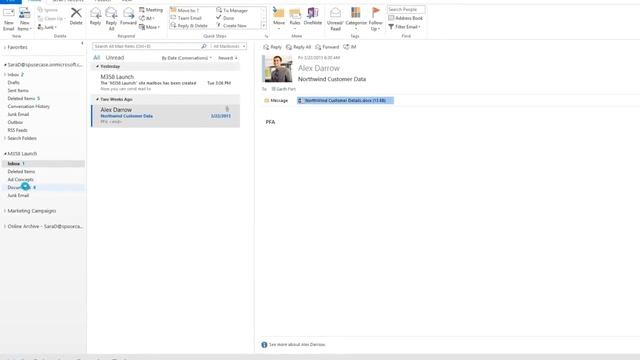The image size is (640, 360).
Task: Open the Sent Items folder
Action: pyautogui.click(x=18, y=91)
